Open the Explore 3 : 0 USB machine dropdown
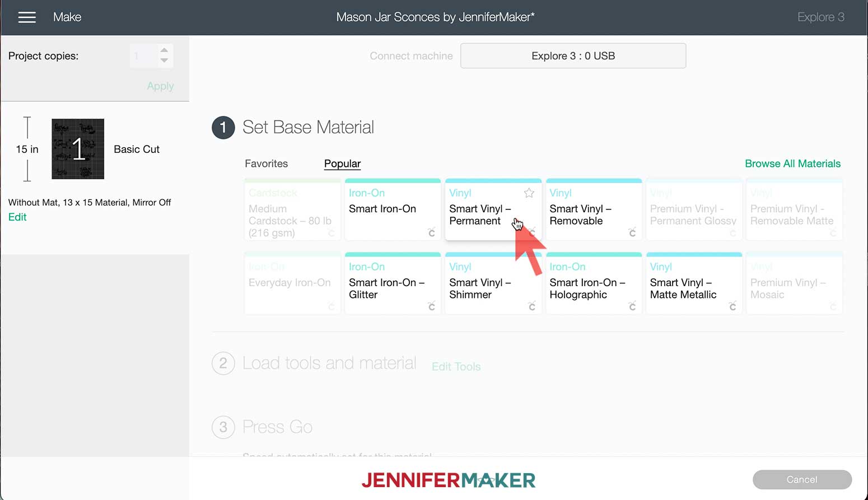 pyautogui.click(x=573, y=56)
